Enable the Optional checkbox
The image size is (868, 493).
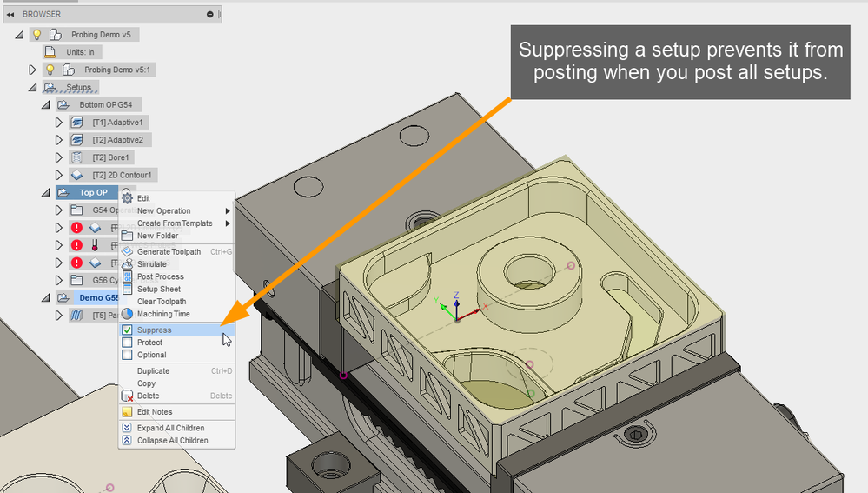pos(128,355)
